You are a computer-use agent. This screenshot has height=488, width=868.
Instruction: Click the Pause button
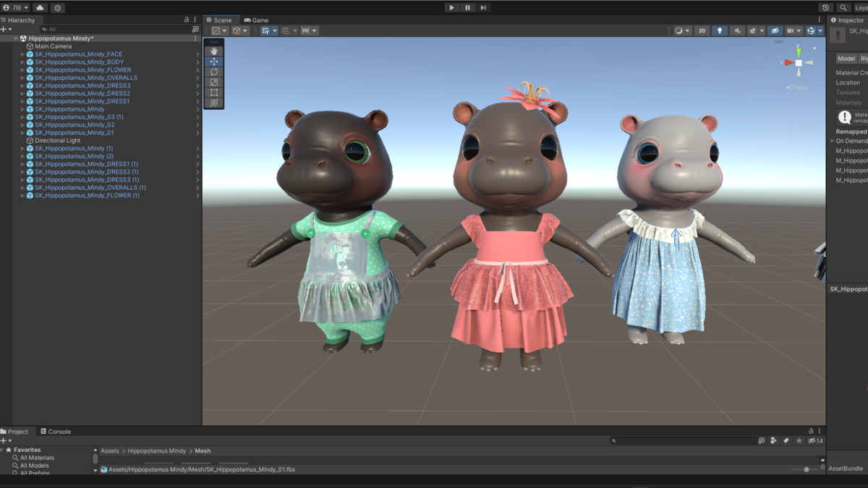[467, 8]
